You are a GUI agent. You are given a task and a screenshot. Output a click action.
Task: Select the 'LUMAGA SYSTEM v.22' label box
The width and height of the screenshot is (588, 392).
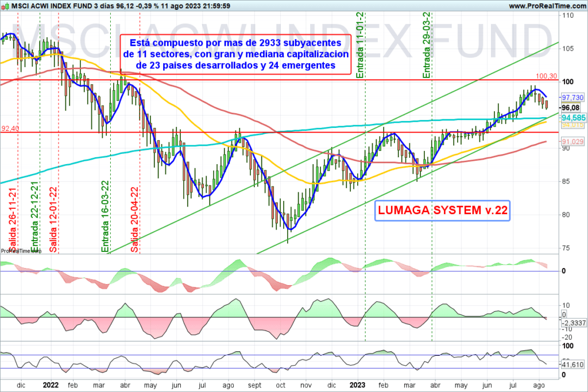(443, 210)
